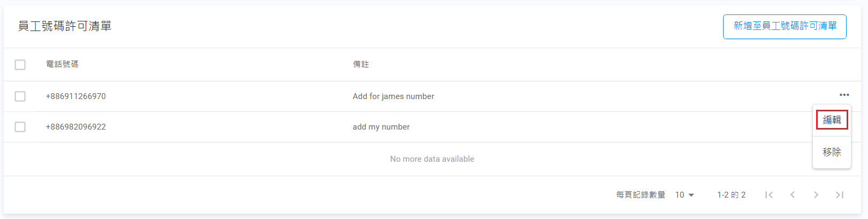Open the three-dot menu for +886911266970
This screenshot has height=219, width=868.
pyautogui.click(x=844, y=95)
